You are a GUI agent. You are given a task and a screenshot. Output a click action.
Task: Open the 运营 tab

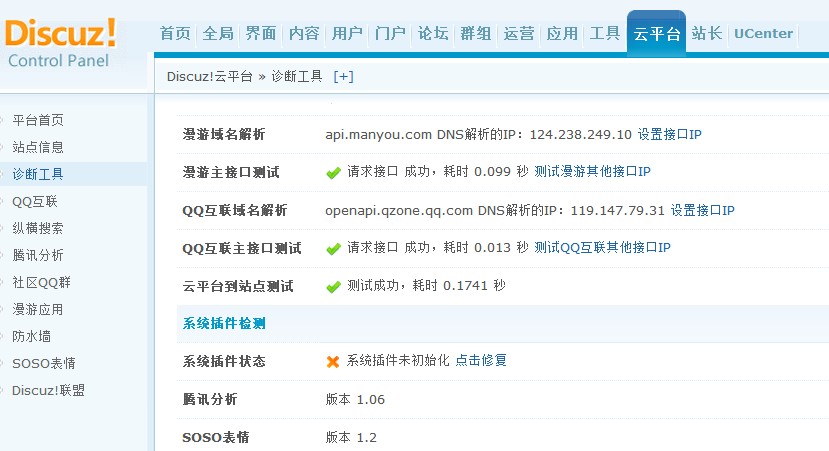point(519,34)
